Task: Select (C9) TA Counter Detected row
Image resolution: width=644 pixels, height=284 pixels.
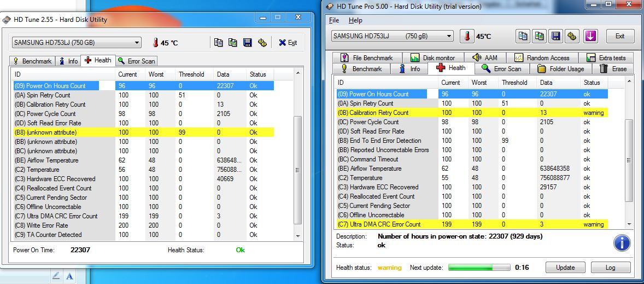Action: [x=143, y=235]
